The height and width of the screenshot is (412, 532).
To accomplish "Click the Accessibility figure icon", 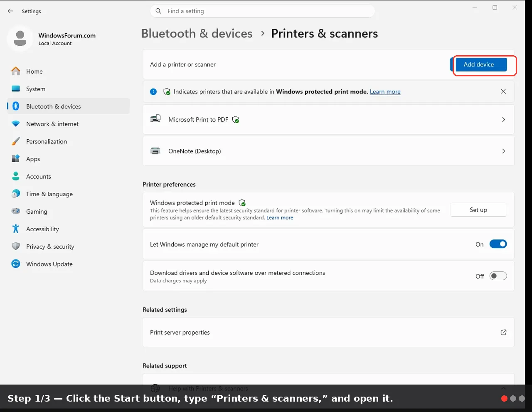I will point(16,229).
